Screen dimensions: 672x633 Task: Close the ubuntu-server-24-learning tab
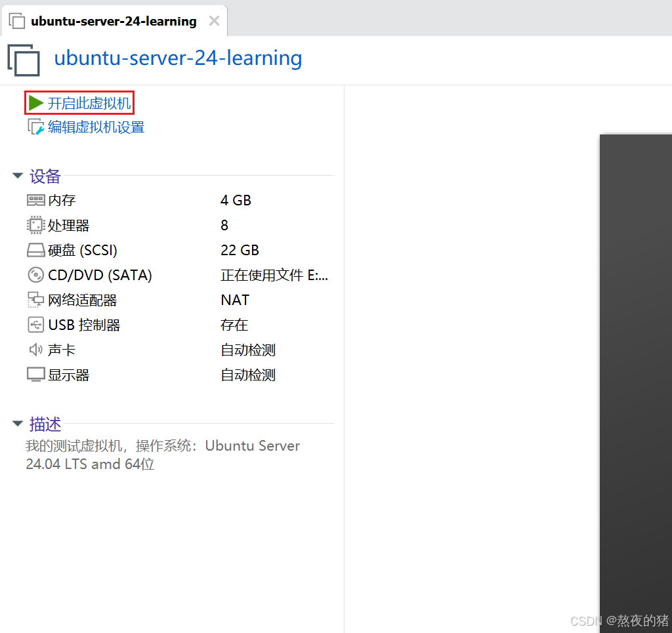[x=215, y=20]
